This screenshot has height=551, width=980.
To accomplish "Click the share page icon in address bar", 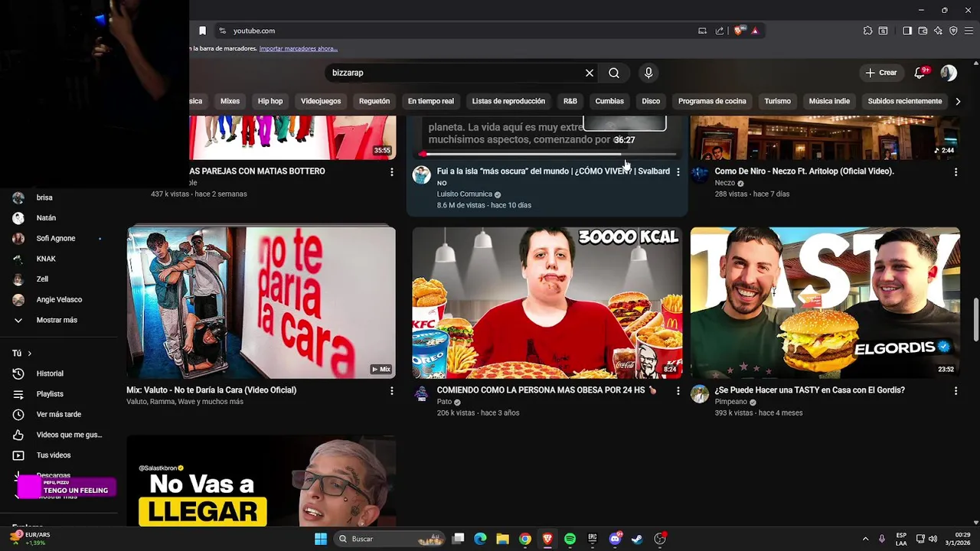I will click(x=720, y=31).
